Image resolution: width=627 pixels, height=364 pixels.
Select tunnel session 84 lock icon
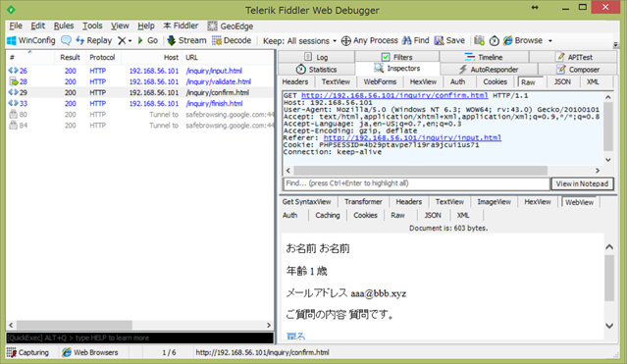[13, 126]
